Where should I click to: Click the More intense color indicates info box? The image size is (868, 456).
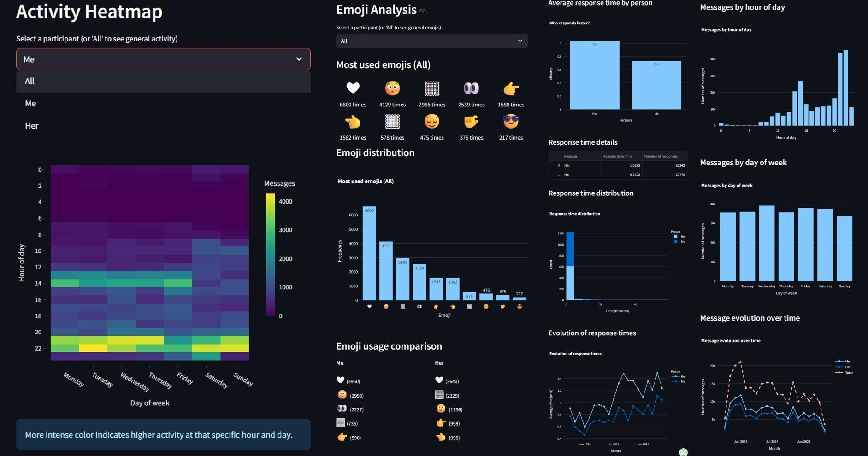click(x=163, y=434)
